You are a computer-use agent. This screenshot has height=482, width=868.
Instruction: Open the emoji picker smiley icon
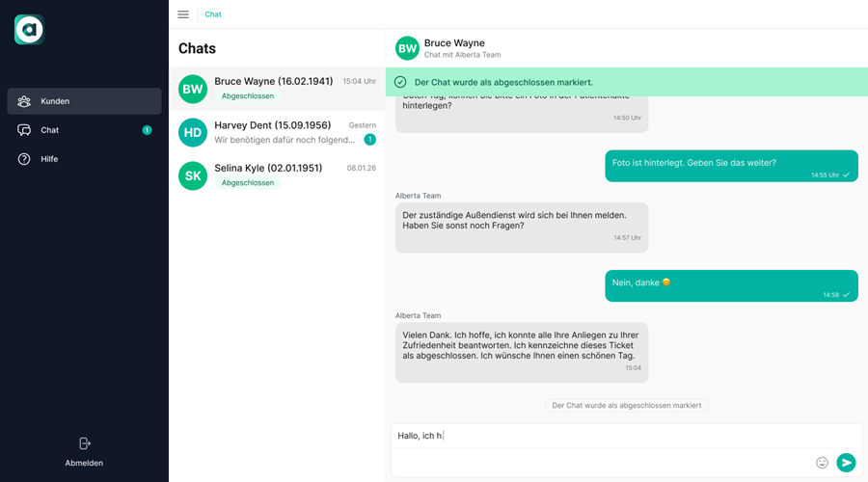point(822,463)
